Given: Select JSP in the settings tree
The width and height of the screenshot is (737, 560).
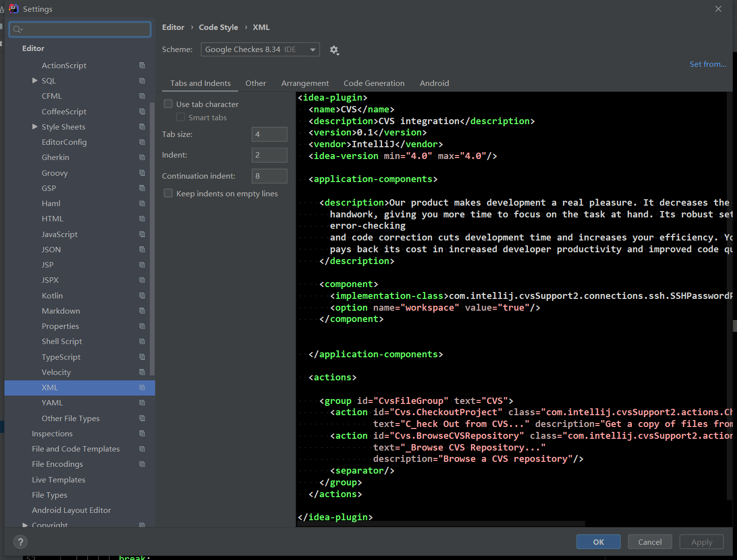Looking at the screenshot, I should coord(48,265).
